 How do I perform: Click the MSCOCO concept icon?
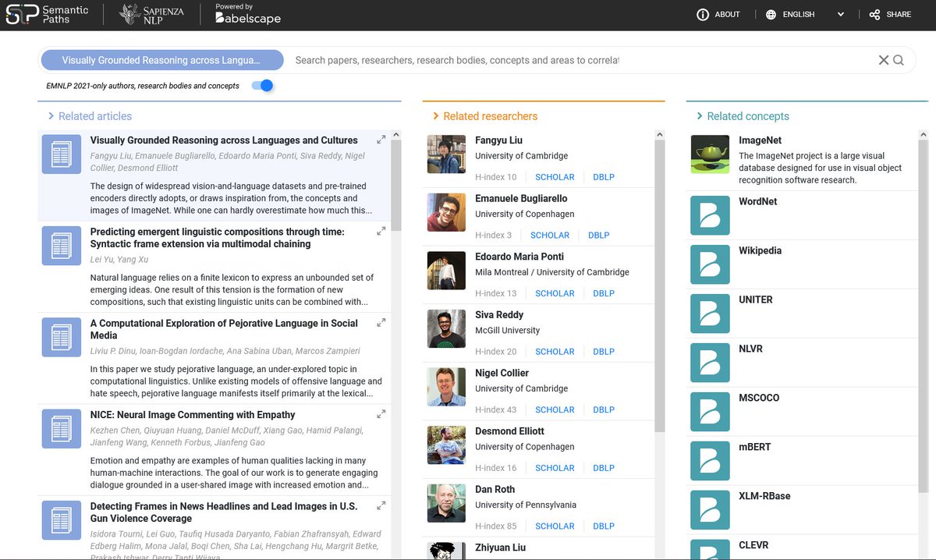[x=710, y=412]
